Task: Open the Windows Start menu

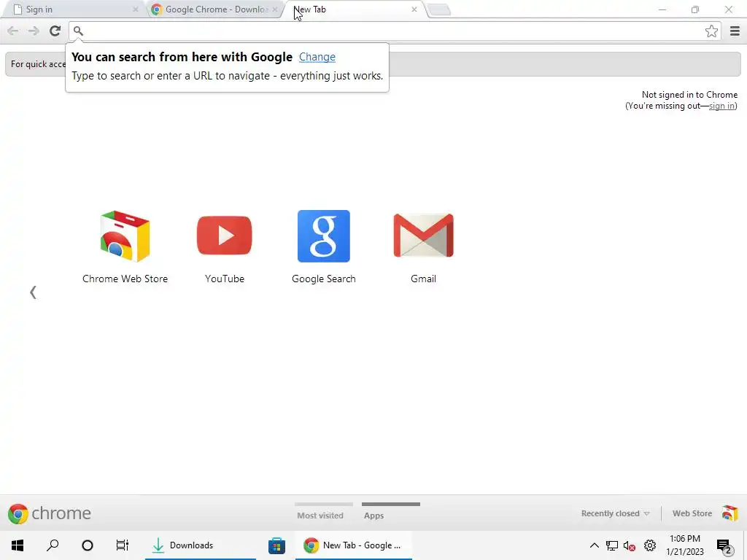Action: (x=18, y=545)
